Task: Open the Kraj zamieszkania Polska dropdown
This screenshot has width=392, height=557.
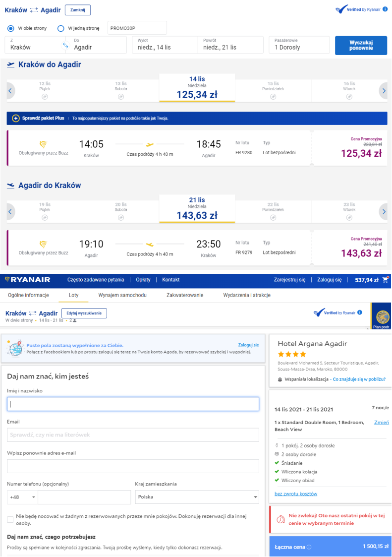Action: pos(197,497)
